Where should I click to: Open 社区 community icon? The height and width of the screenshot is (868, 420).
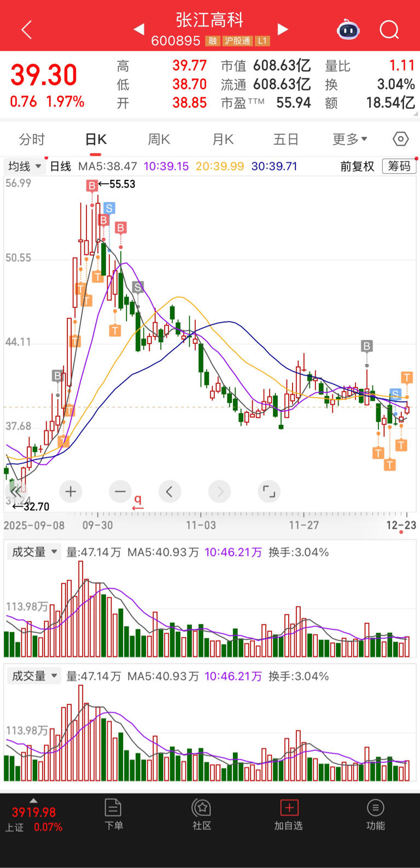click(x=202, y=815)
